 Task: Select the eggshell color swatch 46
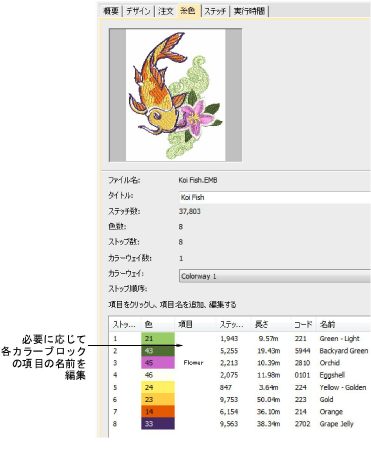coord(158,375)
